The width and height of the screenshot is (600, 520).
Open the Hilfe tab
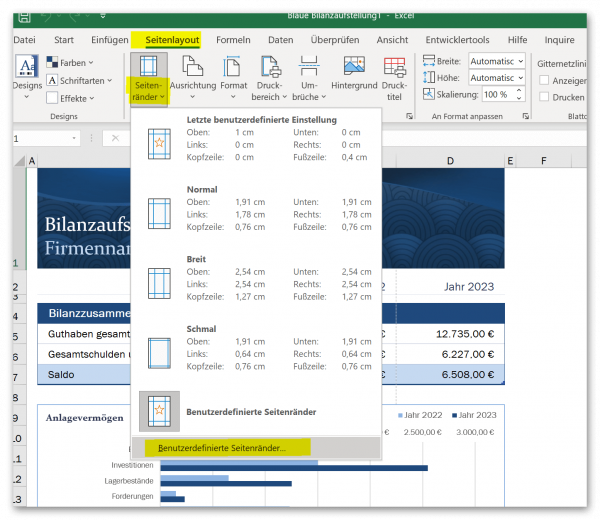[517, 40]
